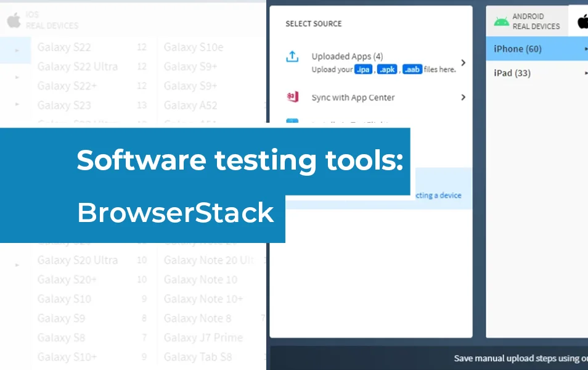Screen dimensions: 588x370
Task: Expand the iPhone (60) device list
Action: (x=586, y=49)
